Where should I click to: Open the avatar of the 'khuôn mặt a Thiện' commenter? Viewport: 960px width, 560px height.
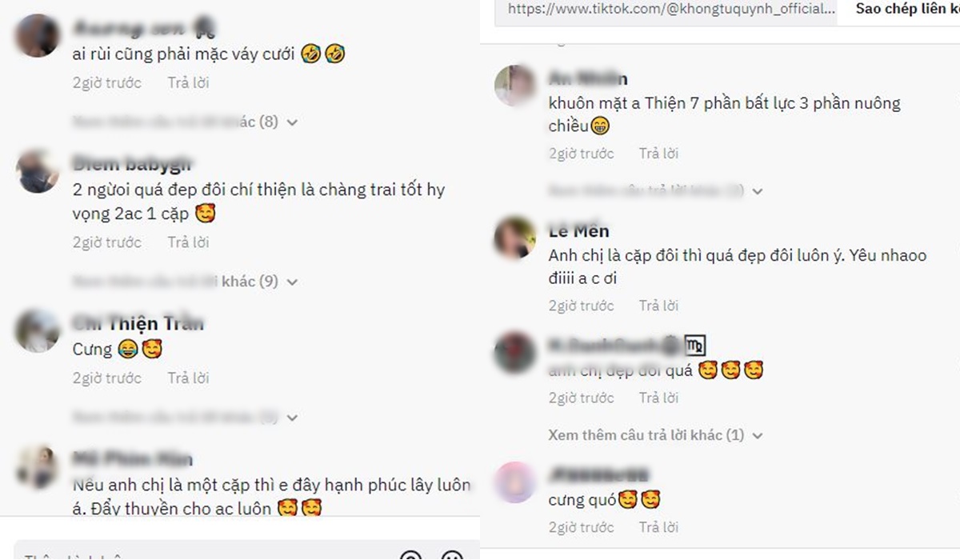click(514, 85)
